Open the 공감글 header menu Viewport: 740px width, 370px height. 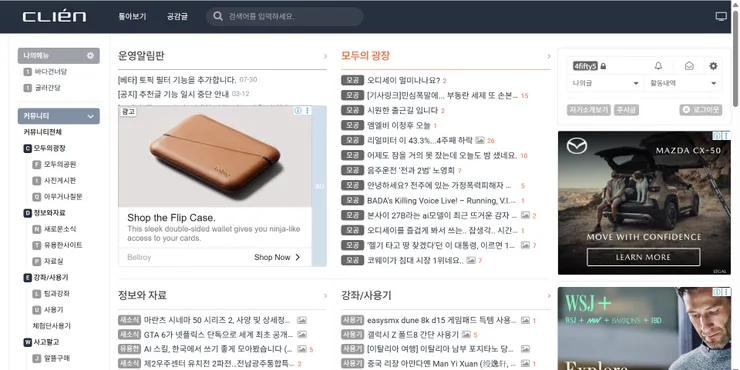pos(177,17)
